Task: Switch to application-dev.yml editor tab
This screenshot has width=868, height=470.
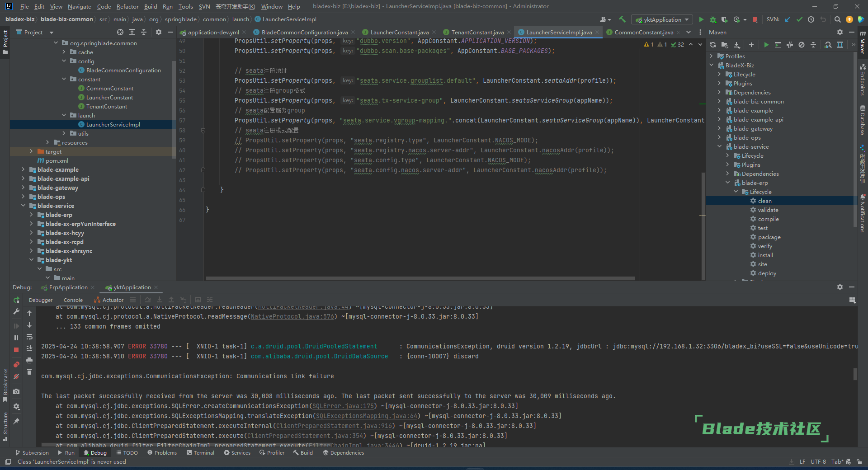Action: [x=213, y=32]
